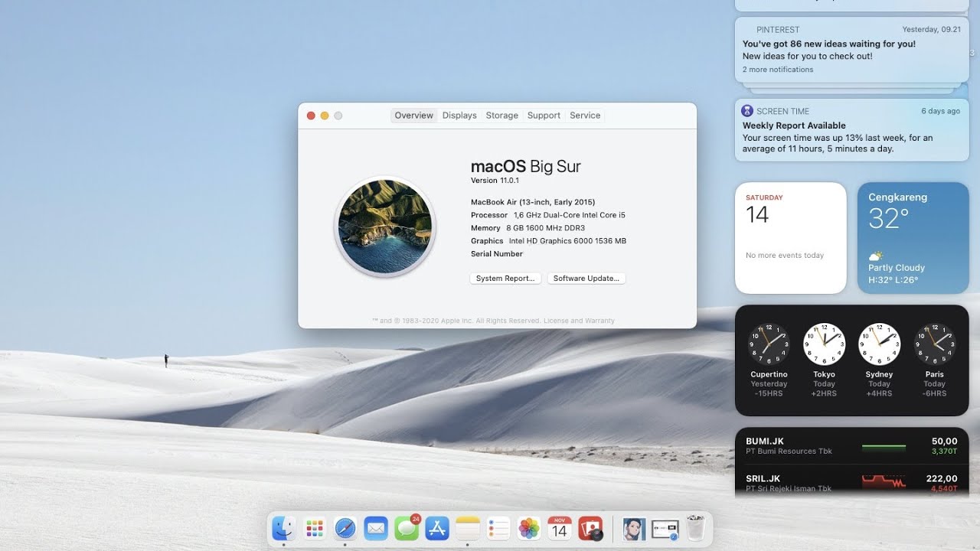Click 'MacBook Air (13-inch, Early 2015)' text

coord(533,202)
